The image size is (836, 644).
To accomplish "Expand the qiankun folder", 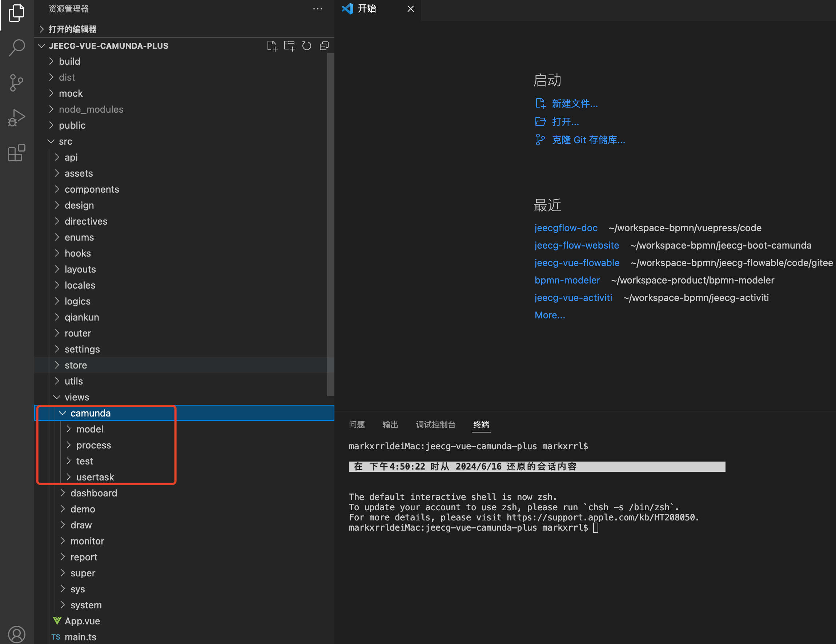I will tap(184, 317).
